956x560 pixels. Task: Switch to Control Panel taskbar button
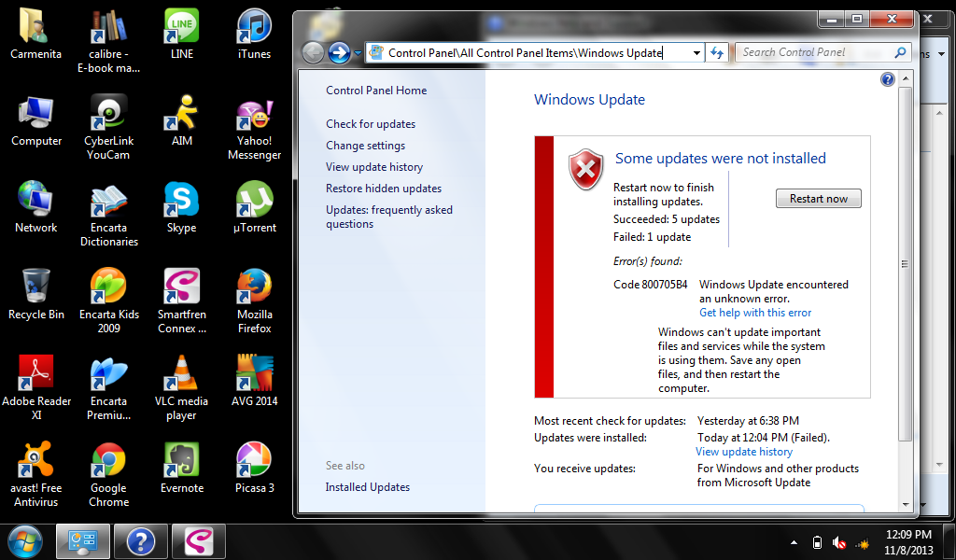[83, 541]
